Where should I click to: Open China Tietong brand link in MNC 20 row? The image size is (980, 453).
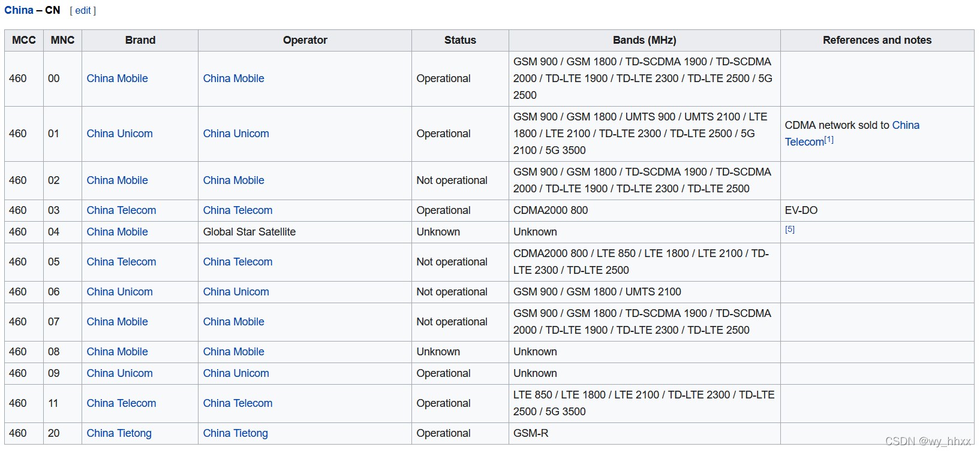coord(119,433)
